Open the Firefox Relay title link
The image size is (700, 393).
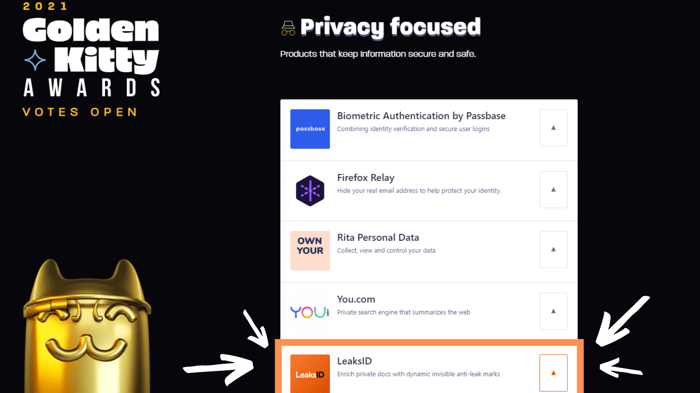tap(366, 178)
